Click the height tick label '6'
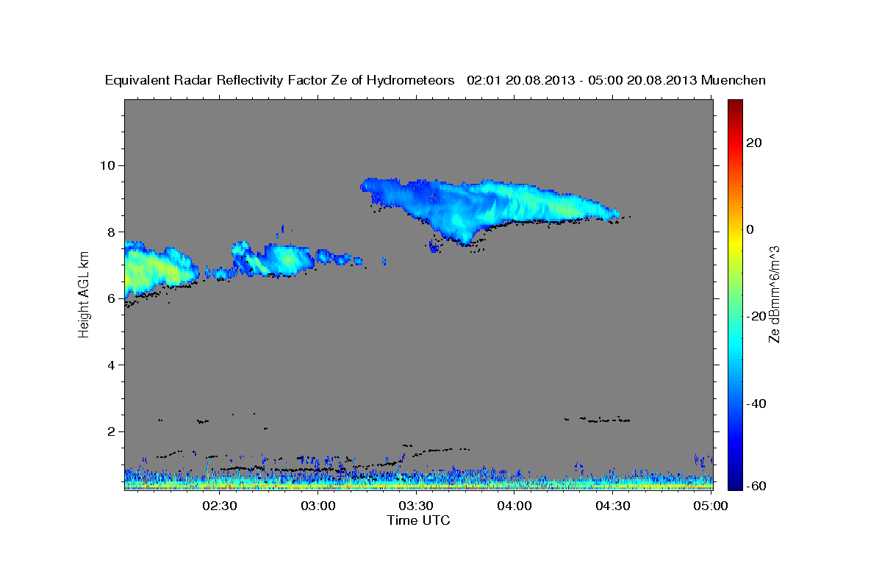This screenshot has height=588, width=882. tap(112, 298)
